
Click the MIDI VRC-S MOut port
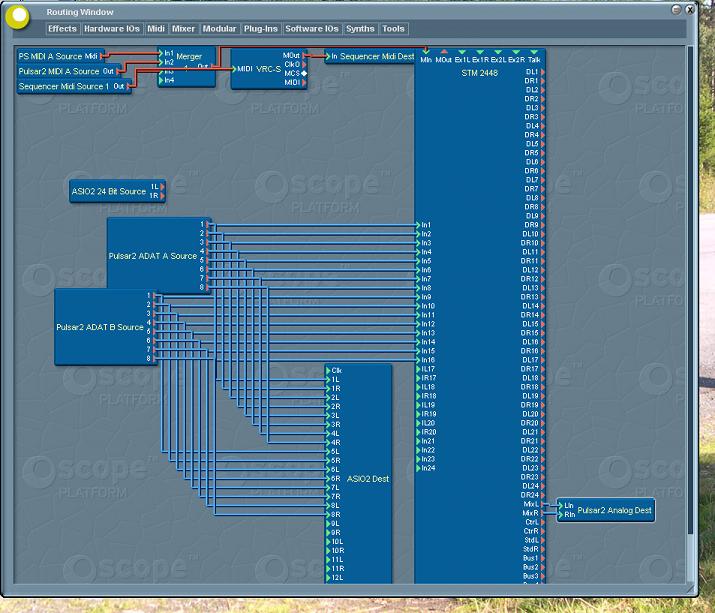coord(304,56)
